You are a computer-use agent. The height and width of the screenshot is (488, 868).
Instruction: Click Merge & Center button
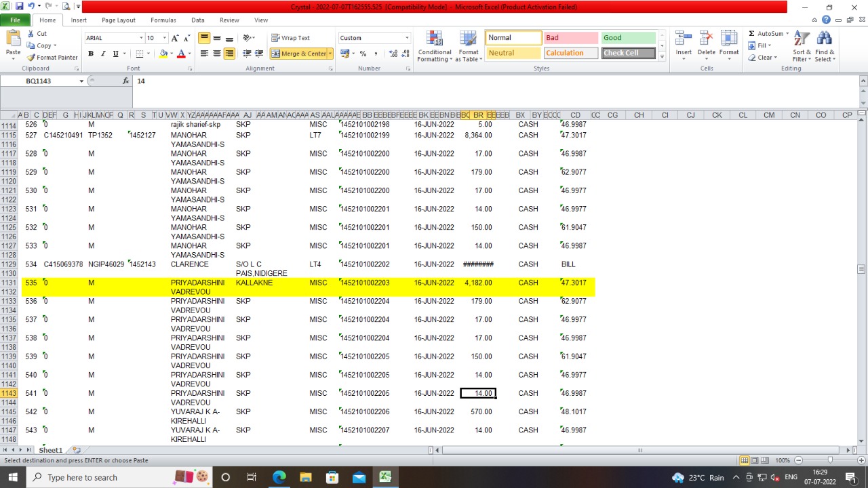(x=298, y=54)
